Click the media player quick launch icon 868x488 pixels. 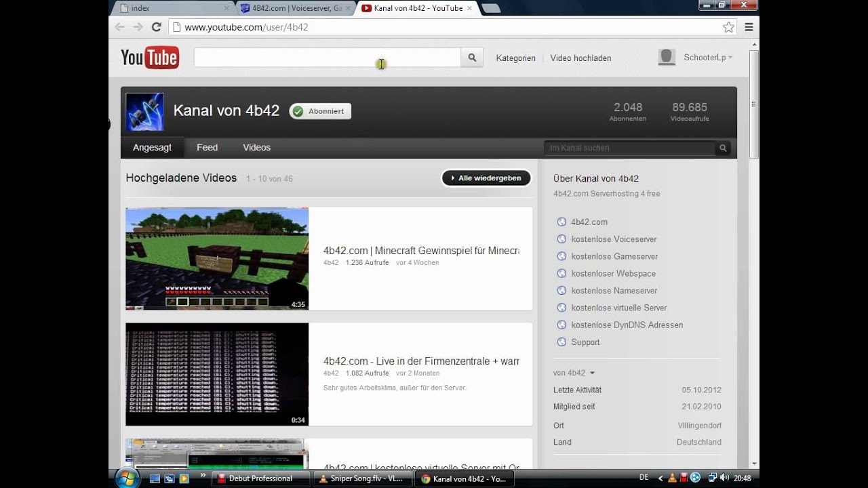(183, 479)
